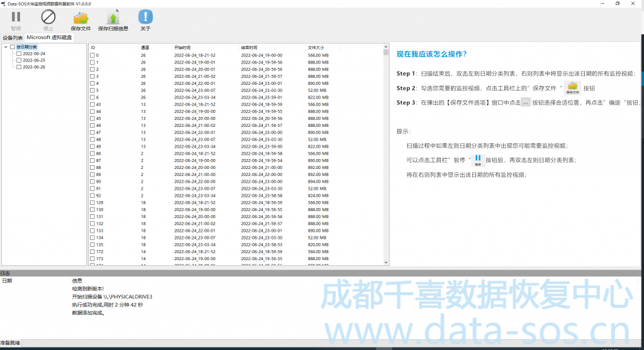The width and height of the screenshot is (644, 350).
Task: Check the 按日期分类 root checkbox
Action: pos(13,47)
